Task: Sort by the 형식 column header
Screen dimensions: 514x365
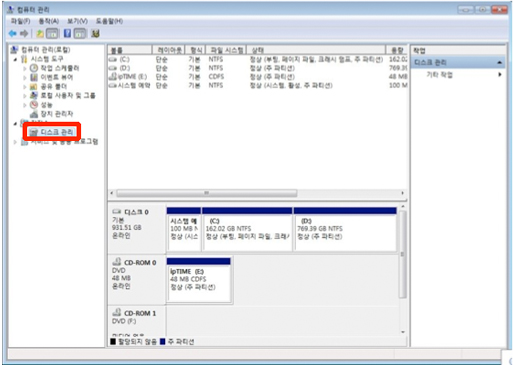Action: pyautogui.click(x=196, y=50)
